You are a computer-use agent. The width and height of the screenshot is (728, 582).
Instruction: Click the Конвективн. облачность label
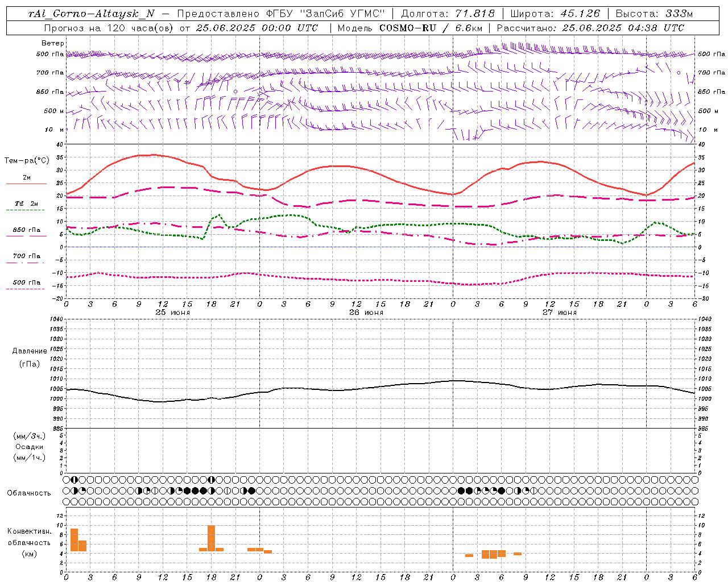(30, 537)
